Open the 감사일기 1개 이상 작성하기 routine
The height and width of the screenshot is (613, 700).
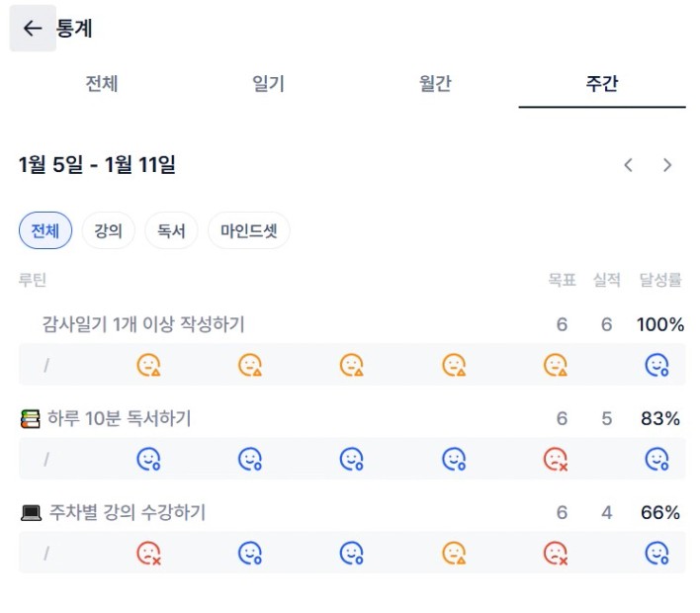point(143,324)
